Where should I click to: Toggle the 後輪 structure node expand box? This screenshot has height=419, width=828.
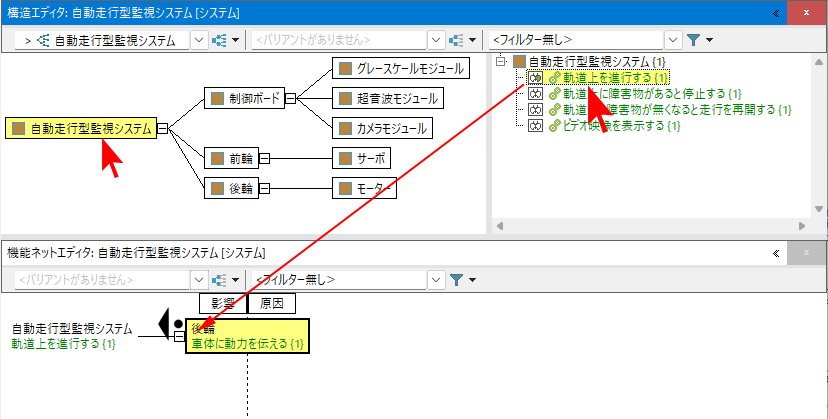coord(264,187)
